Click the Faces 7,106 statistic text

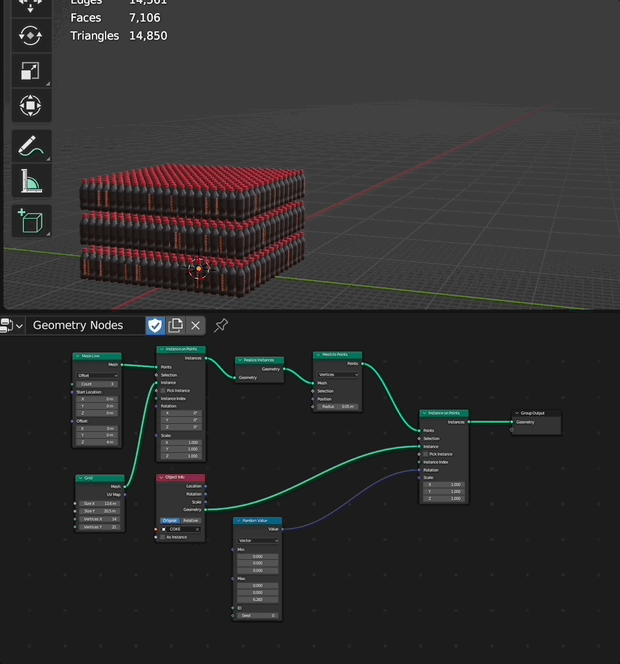click(115, 18)
